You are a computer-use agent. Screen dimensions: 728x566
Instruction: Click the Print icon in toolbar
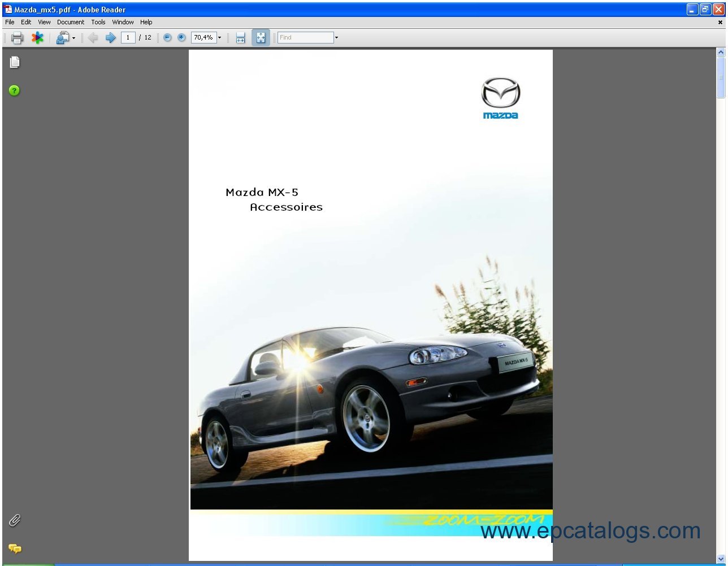coord(17,38)
